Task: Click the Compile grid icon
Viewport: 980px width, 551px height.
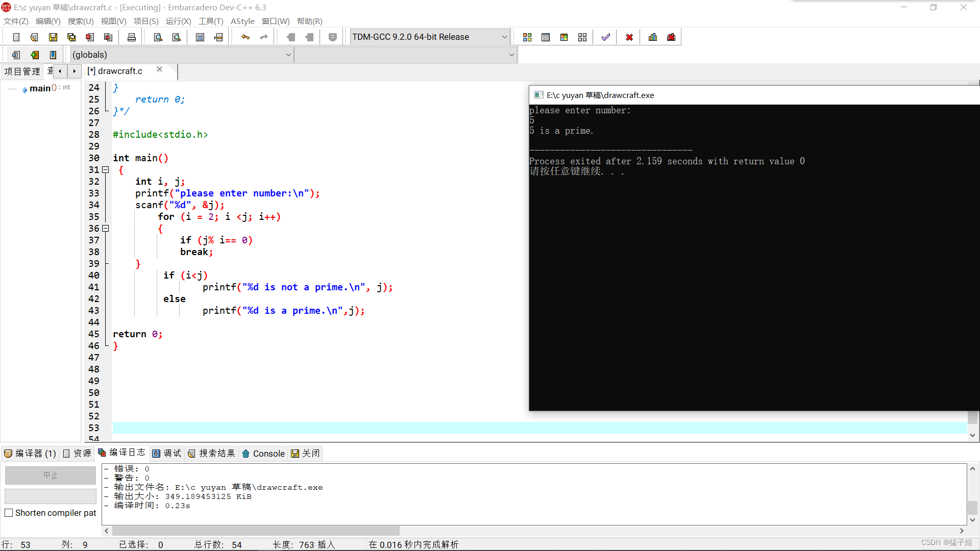Action: (527, 37)
